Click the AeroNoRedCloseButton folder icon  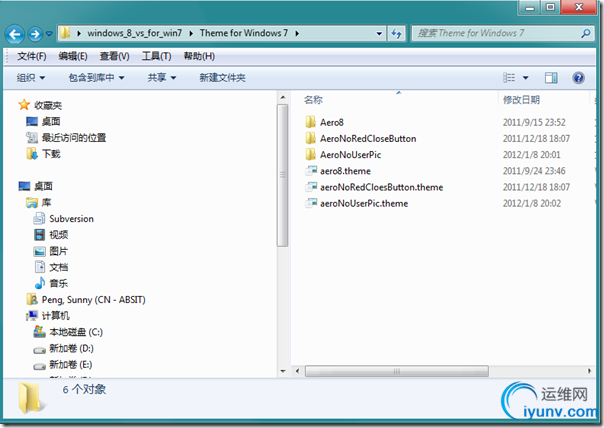(x=310, y=138)
